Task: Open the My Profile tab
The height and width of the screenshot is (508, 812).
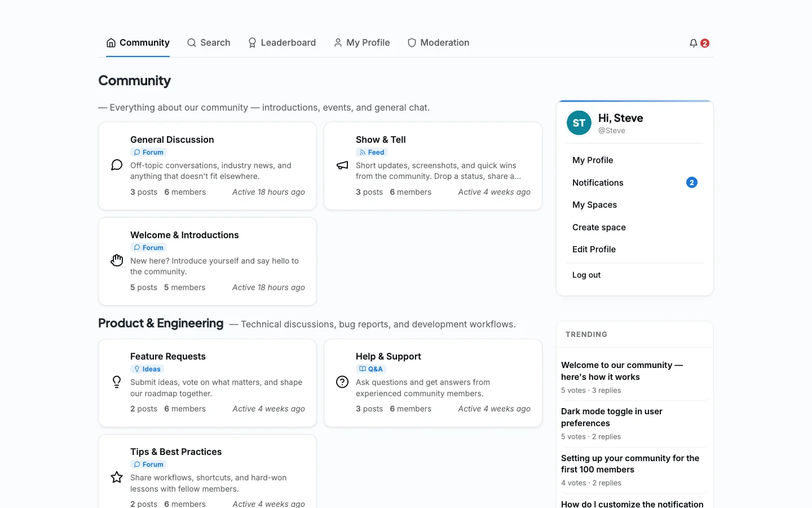Action: [x=361, y=43]
